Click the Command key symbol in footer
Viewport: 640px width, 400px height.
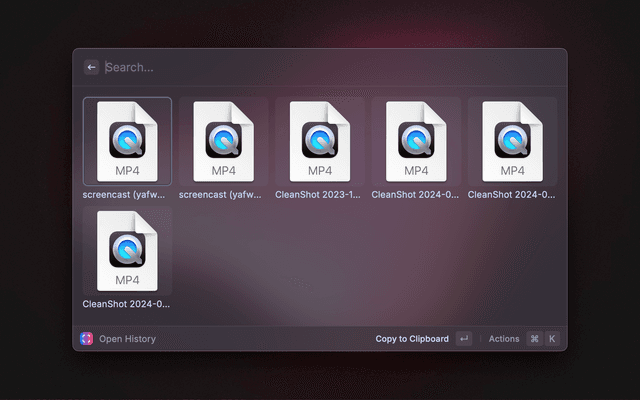point(534,339)
